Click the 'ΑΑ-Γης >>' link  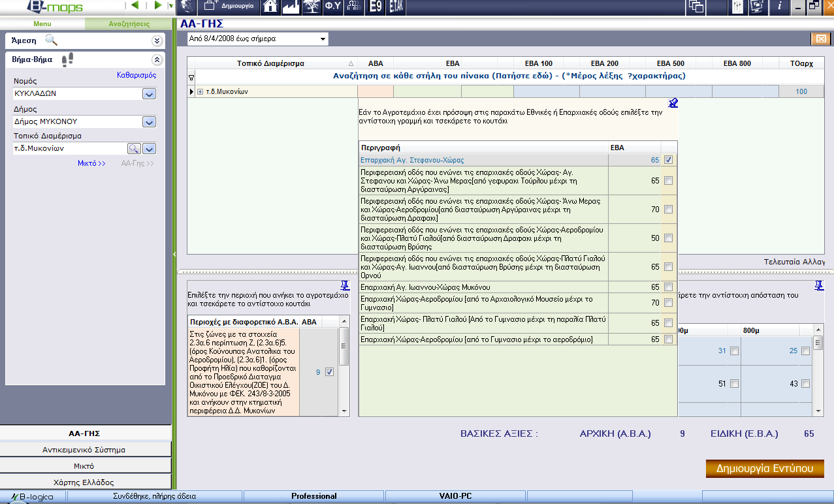click(x=138, y=163)
